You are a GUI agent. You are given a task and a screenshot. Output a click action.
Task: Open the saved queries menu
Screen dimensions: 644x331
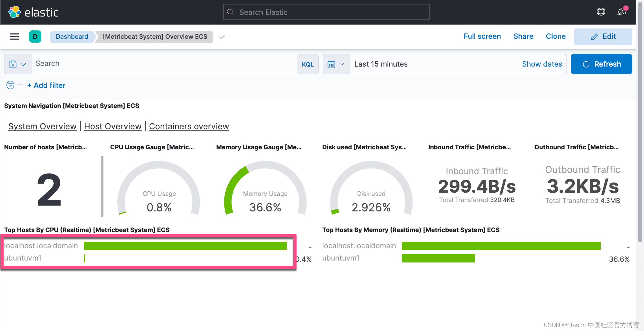18,64
